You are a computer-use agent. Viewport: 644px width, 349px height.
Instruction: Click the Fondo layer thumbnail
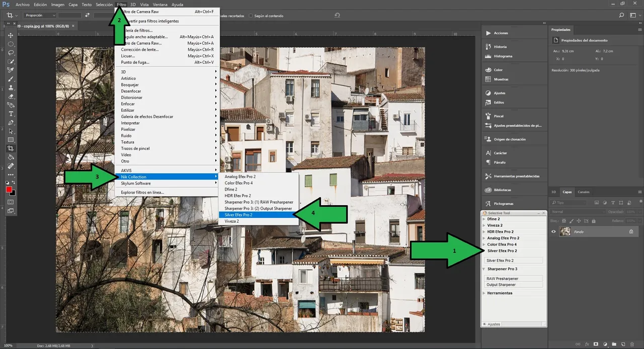coord(565,231)
